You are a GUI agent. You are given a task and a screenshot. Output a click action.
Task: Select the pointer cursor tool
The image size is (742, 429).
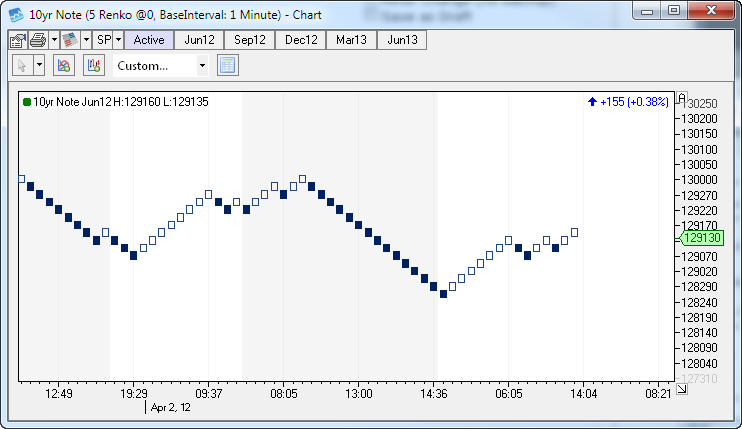[22, 65]
